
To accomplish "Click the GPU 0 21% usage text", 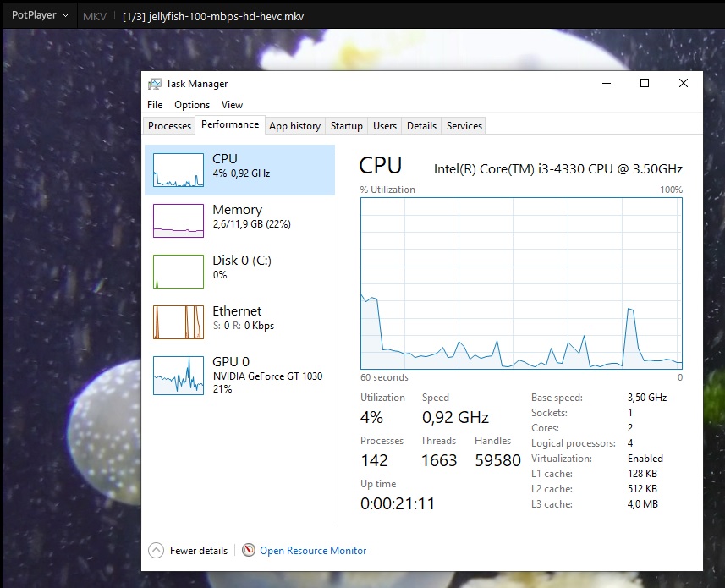I will tap(222, 389).
